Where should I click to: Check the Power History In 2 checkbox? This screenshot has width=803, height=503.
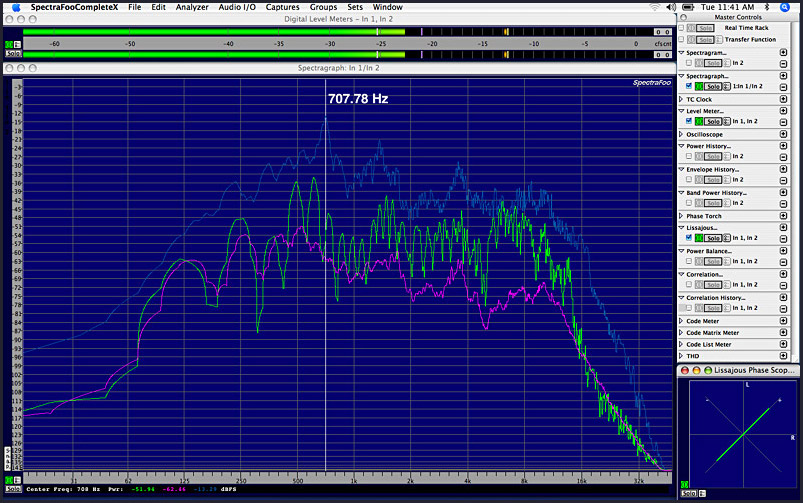pos(689,156)
